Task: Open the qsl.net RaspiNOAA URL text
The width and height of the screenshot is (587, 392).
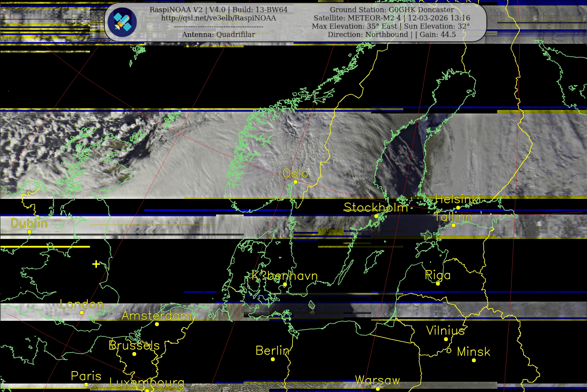Action: (218, 18)
